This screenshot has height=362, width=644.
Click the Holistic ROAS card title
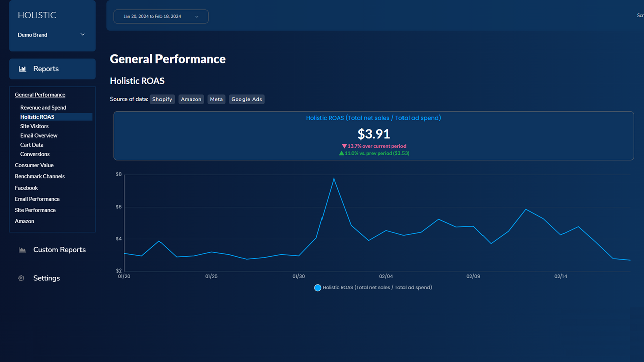[x=374, y=118]
